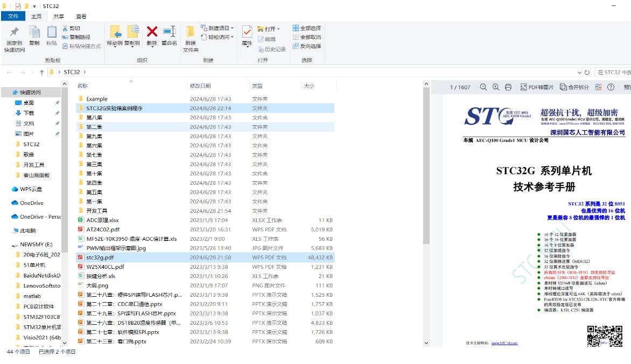This screenshot has width=631, height=364.
Task: Expand the New Item (新建项目) dropdown
Action: (232, 28)
